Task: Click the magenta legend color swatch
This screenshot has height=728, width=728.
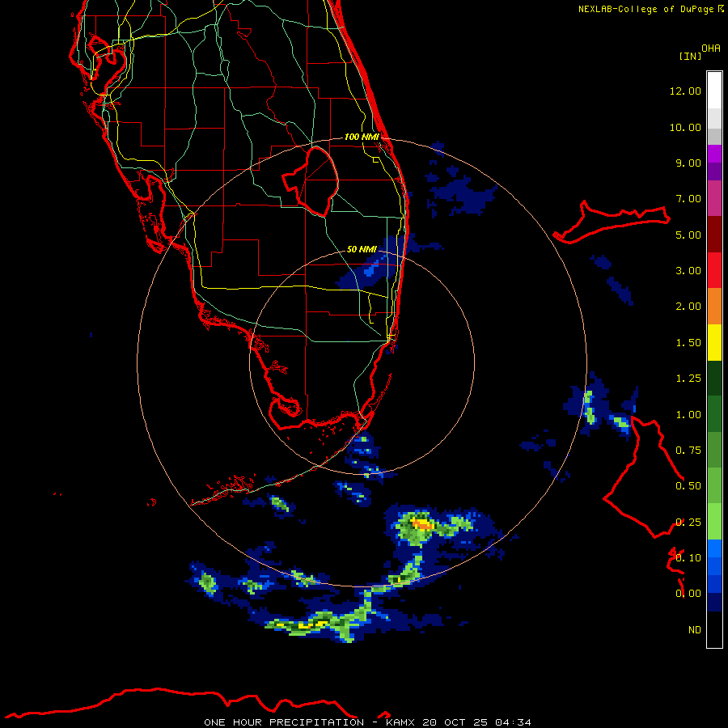Action: 714,154
